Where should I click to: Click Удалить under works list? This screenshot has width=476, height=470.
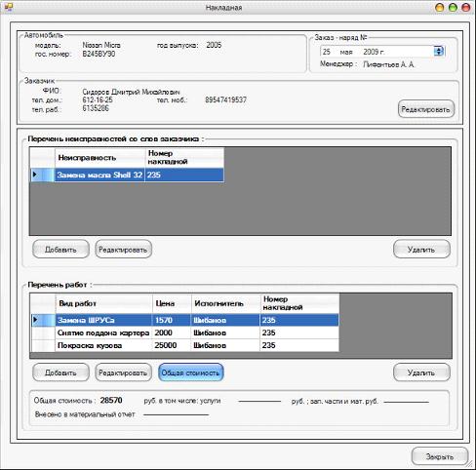[x=421, y=372]
